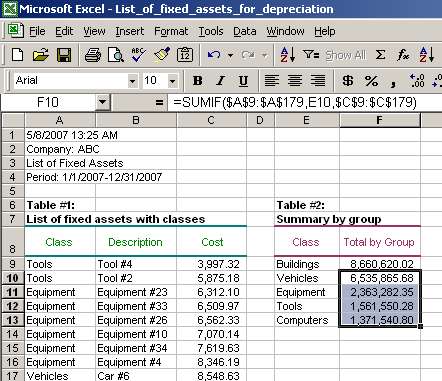This screenshot has width=442, height=381.
Task: Run the ABC spelling check
Action: coord(139,55)
